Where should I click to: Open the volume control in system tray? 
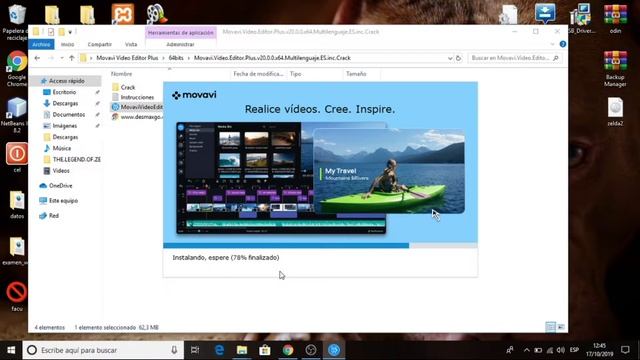[561, 350]
